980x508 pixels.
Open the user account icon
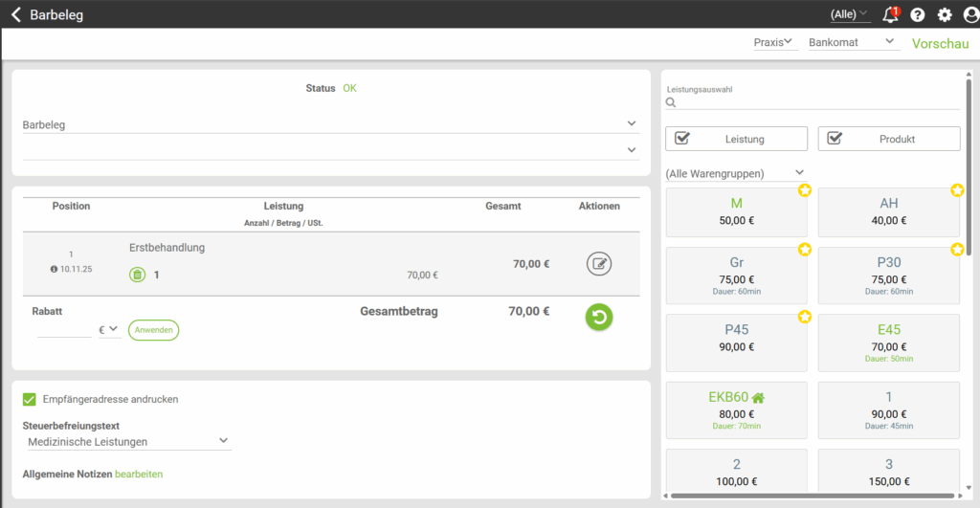(970, 14)
